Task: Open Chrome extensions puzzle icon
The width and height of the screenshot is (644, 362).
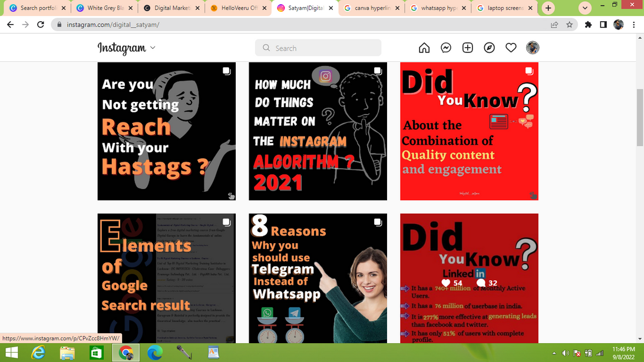Action: (588, 25)
